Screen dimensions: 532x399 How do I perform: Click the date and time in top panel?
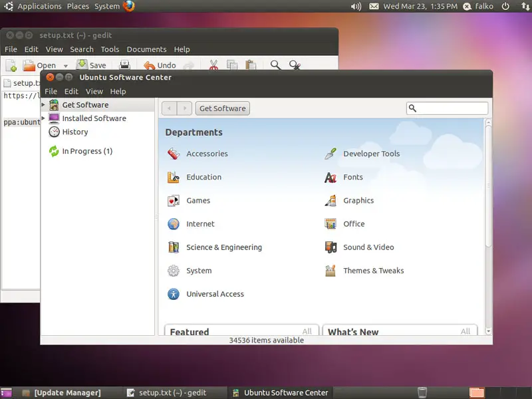point(420,6)
